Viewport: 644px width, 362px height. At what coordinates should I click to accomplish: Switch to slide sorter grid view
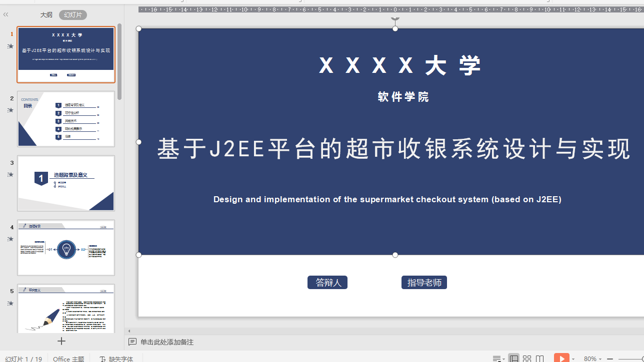coord(527,359)
